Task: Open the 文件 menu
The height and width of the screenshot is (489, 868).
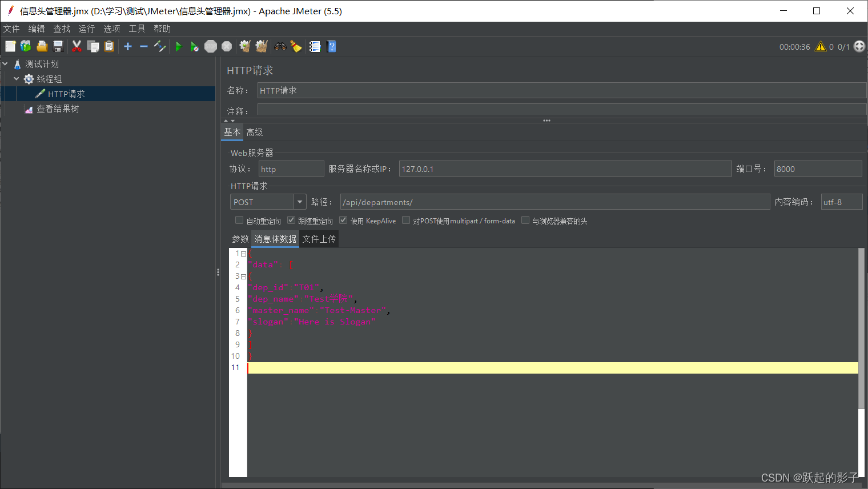Action: pos(11,29)
